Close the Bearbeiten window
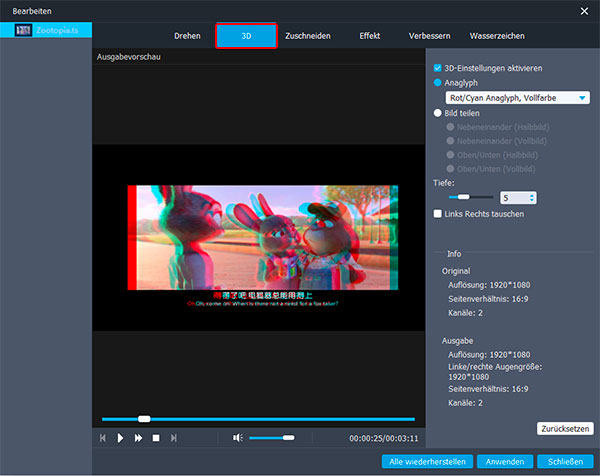The height and width of the screenshot is (476, 600). (584, 11)
